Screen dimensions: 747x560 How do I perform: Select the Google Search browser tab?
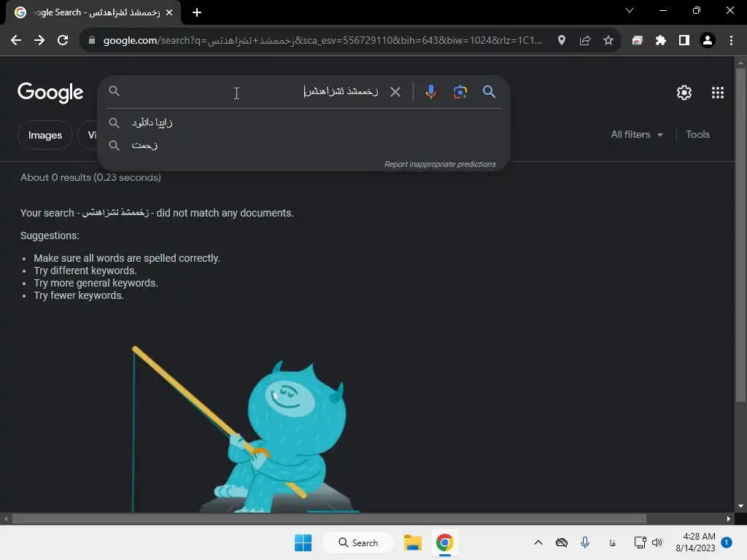click(x=93, y=12)
